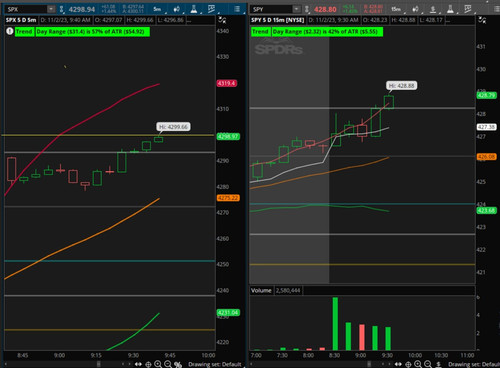Click the SPX chart horizontal scrollbar thumb

99,364
